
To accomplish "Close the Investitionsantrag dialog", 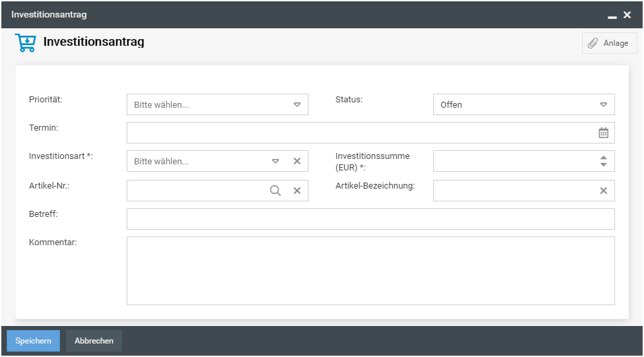I will pos(627,14).
